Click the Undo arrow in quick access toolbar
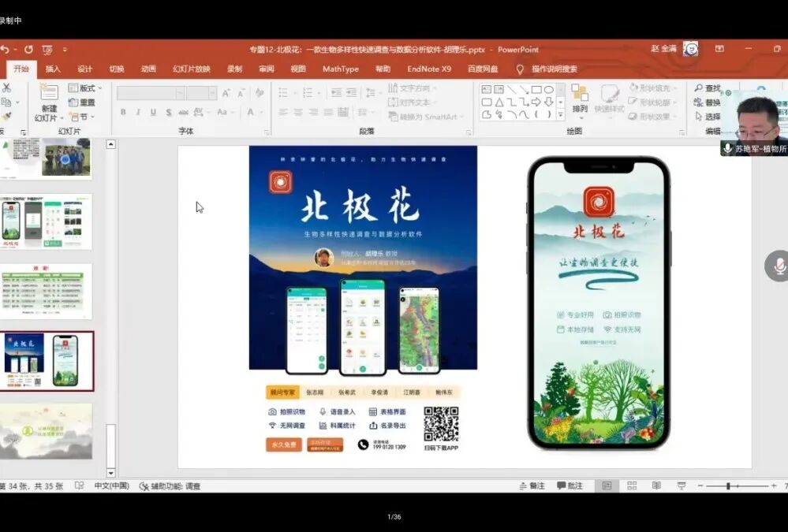Screen dimensions: 788x532 [5, 49]
